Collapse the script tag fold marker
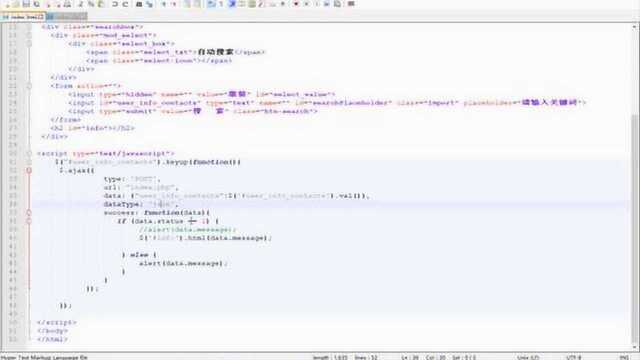The height and width of the screenshot is (360, 640). point(29,153)
